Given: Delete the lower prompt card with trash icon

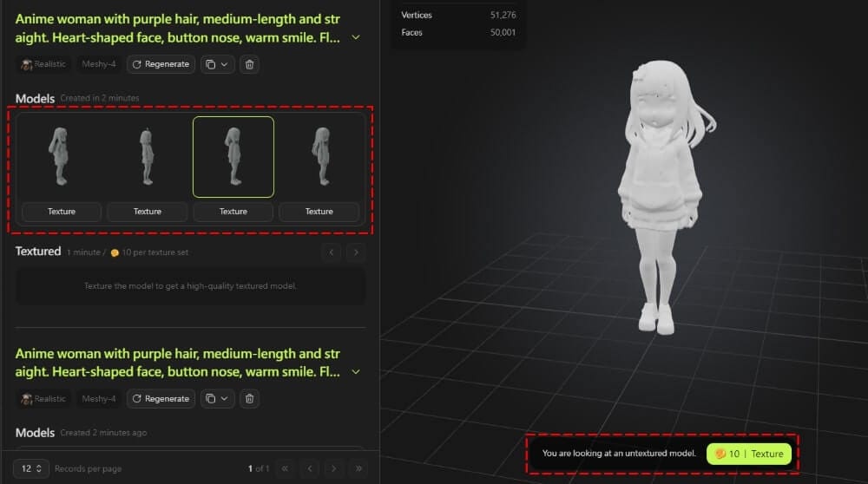Looking at the screenshot, I should [x=250, y=398].
